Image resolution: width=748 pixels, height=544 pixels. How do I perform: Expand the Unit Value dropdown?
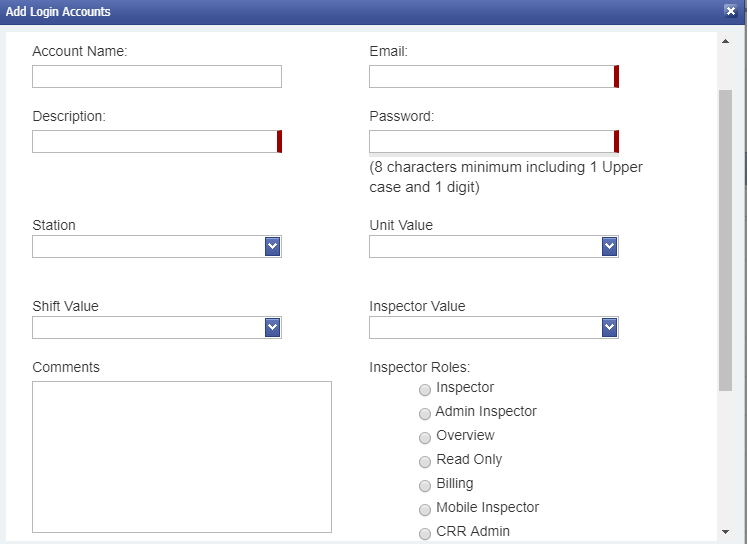(x=609, y=246)
